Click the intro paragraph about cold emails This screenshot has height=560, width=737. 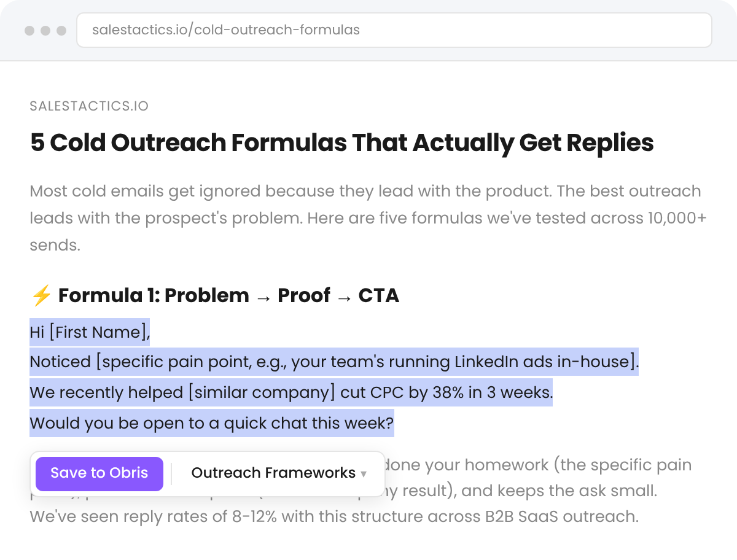(x=365, y=218)
